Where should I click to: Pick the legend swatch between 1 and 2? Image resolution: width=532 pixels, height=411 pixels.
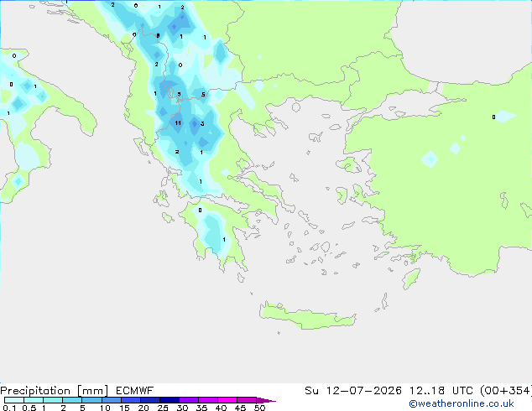53,400
